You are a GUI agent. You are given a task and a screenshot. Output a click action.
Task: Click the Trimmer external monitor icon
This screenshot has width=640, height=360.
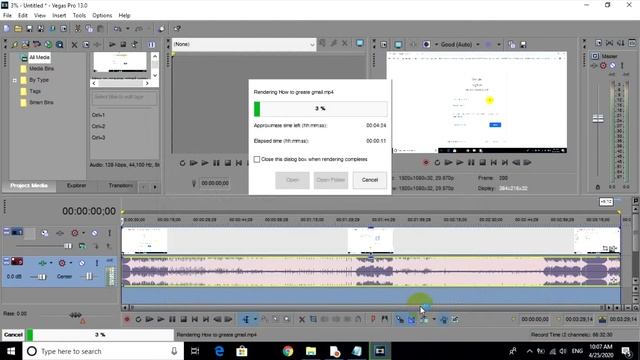360,43
